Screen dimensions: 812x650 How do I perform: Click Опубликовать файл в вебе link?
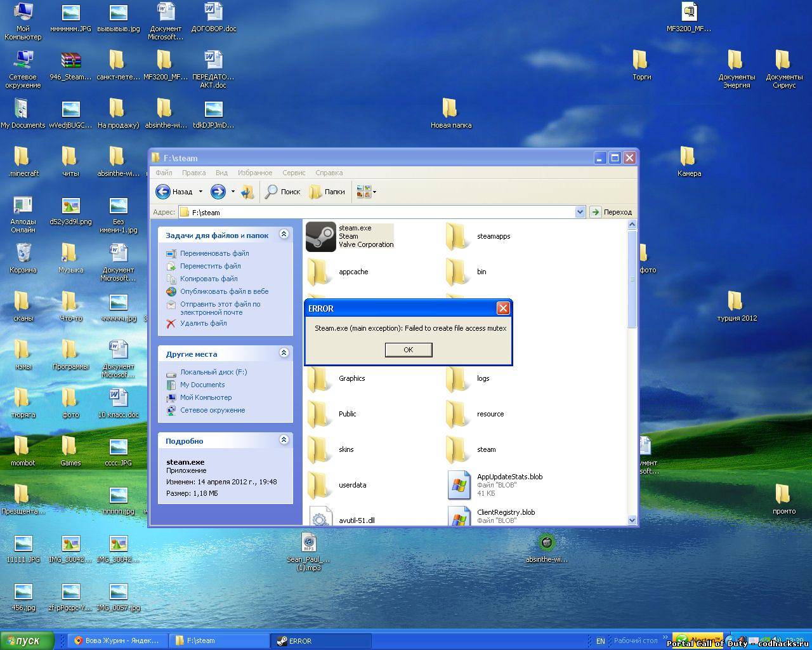coord(224,291)
